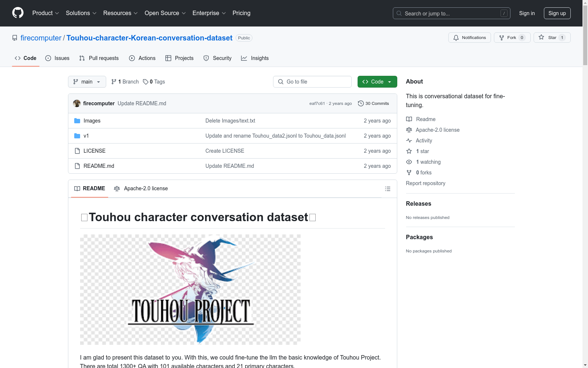588x368 pixels.
Task: Open the firecomputer owner link
Action: click(41, 38)
